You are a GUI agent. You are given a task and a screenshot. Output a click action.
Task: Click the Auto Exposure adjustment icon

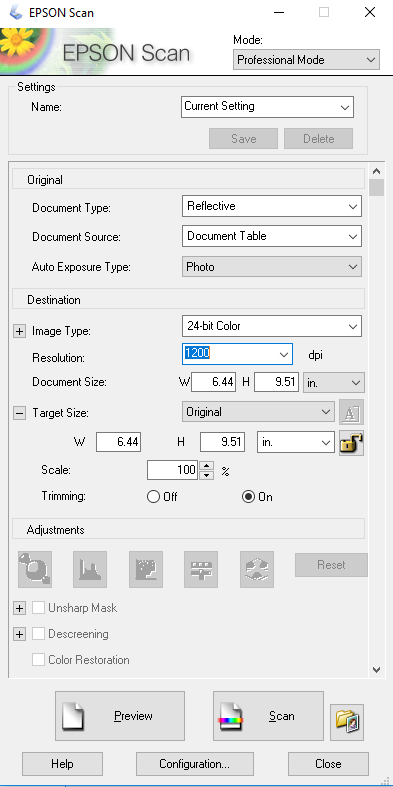pyautogui.click(x=35, y=570)
